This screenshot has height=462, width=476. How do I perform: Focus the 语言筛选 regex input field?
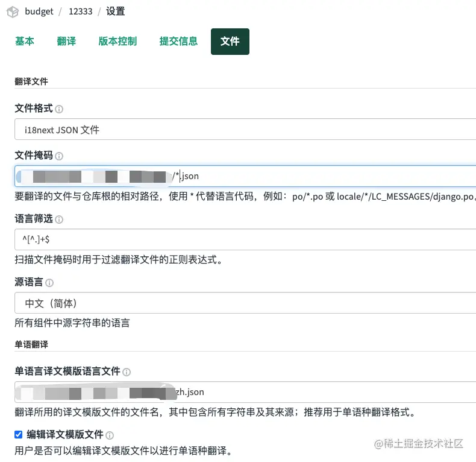click(245, 239)
